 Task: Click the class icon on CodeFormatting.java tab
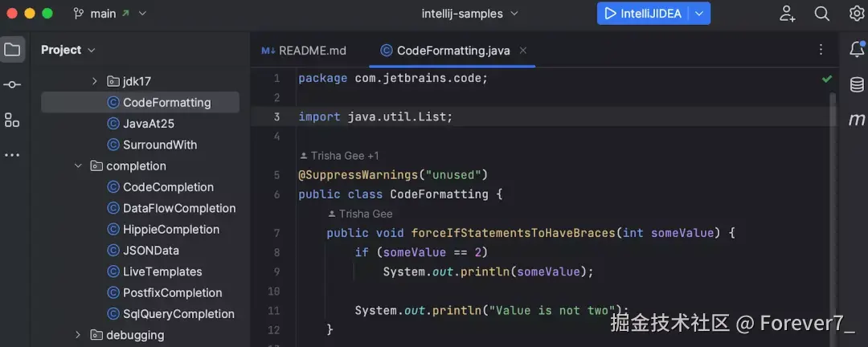(x=387, y=51)
